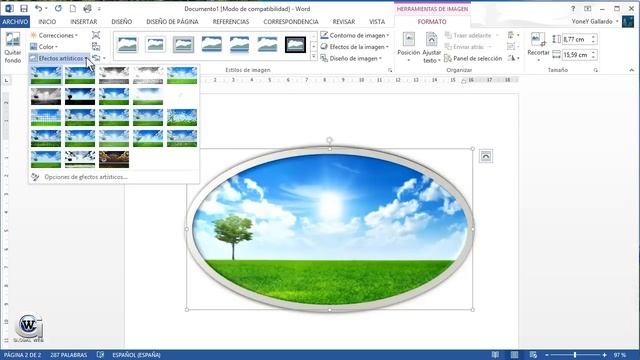Viewport: 640px width, 360px height.
Task: Click PÁGINA 2 DE 2 in status bar
Action: pos(22,355)
